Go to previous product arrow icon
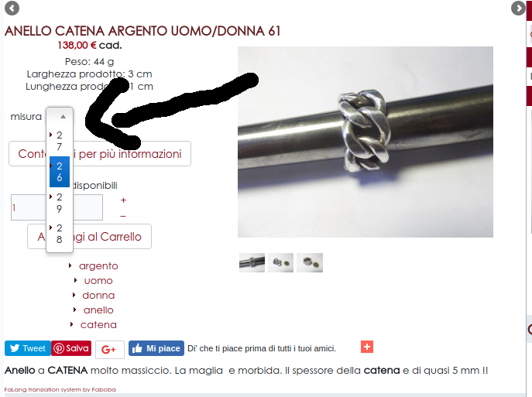532x397 pixels. (12, 9)
